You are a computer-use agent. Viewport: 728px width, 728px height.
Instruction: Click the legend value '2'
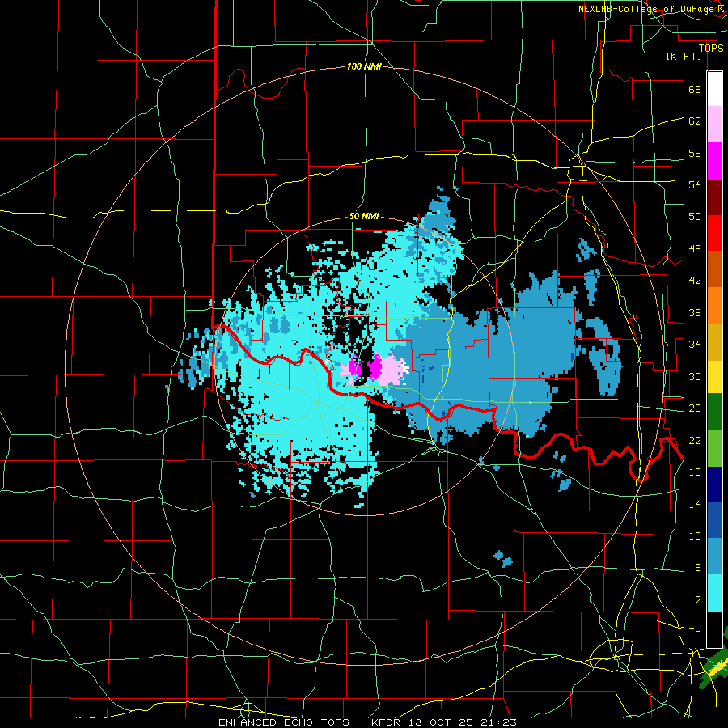coord(697,600)
